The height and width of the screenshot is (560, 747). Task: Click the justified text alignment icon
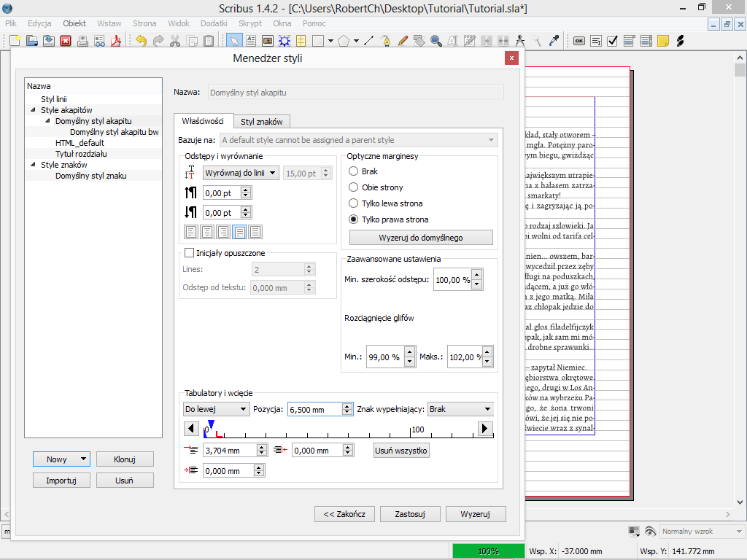coord(239,232)
